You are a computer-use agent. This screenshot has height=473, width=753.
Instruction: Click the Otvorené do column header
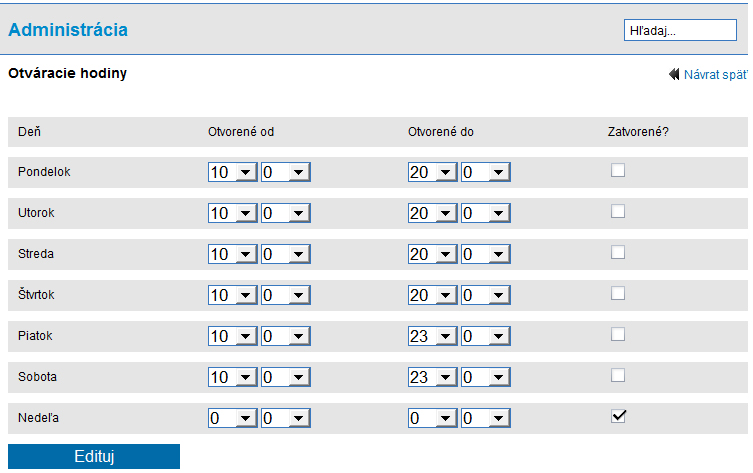441,132
